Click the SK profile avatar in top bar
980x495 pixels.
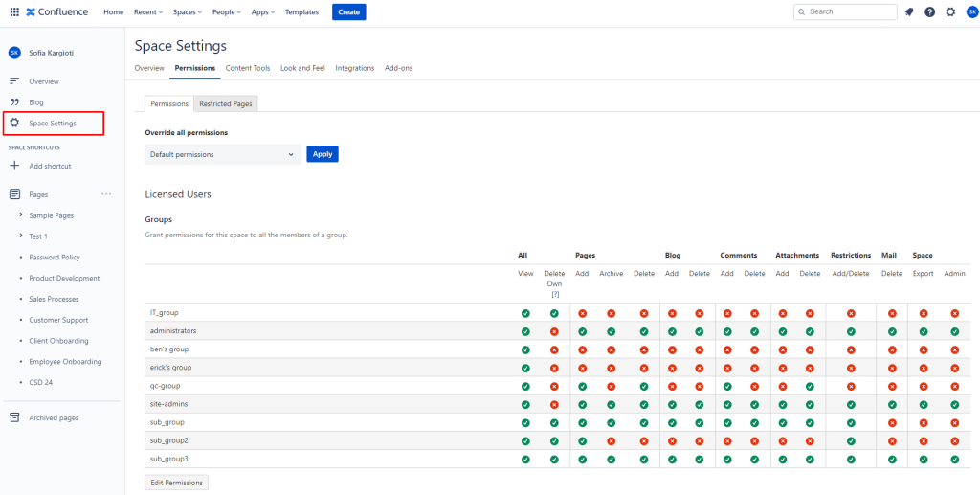(x=971, y=11)
